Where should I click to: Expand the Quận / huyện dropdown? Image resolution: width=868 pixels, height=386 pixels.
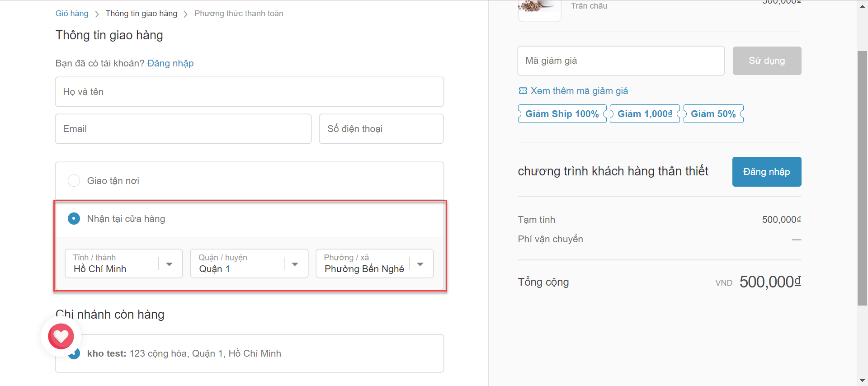point(249,264)
